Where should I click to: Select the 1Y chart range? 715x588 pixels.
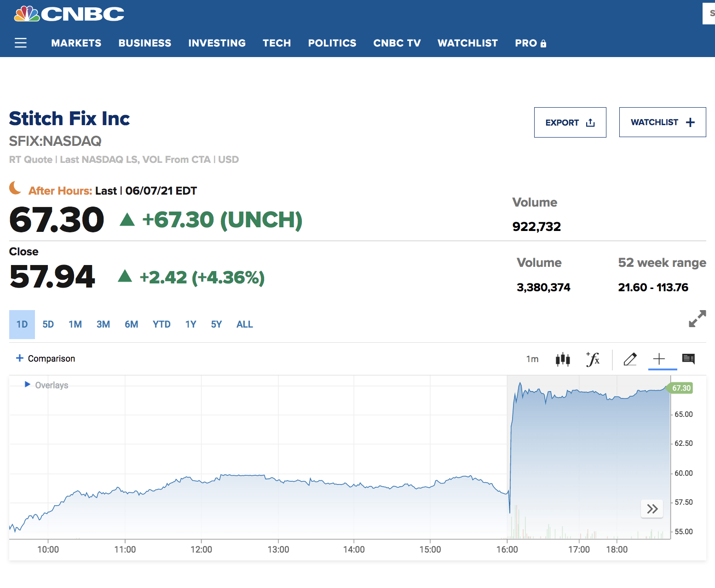tap(190, 324)
